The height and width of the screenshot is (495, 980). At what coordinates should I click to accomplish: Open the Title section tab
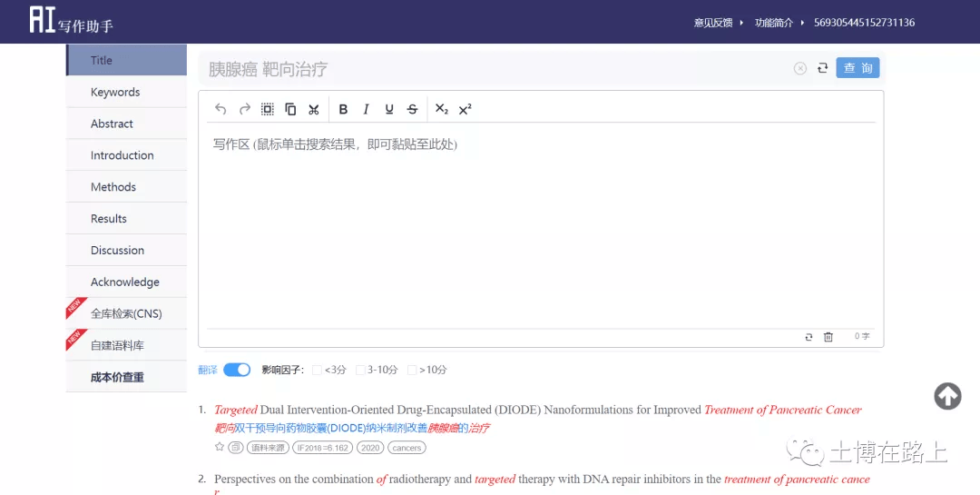click(x=126, y=60)
